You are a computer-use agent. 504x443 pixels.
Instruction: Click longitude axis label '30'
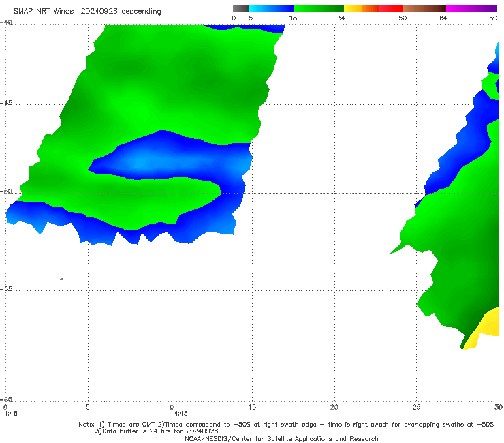[499, 408]
